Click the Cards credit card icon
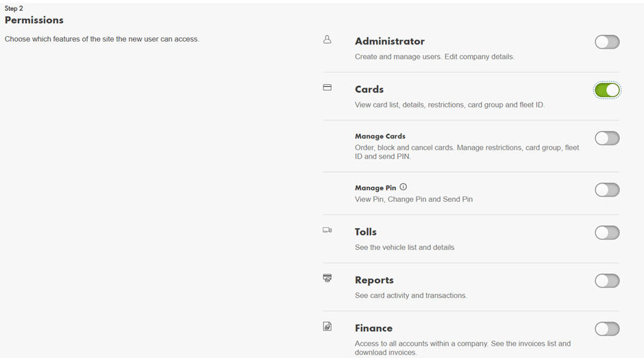644x358 pixels. tap(327, 88)
